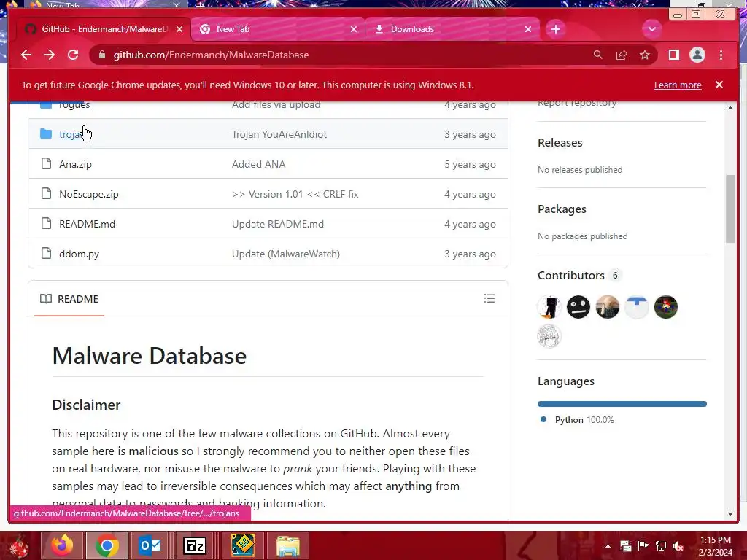The image size is (747, 560).
Task: Open the Chrome profile avatar
Action: [x=697, y=55]
